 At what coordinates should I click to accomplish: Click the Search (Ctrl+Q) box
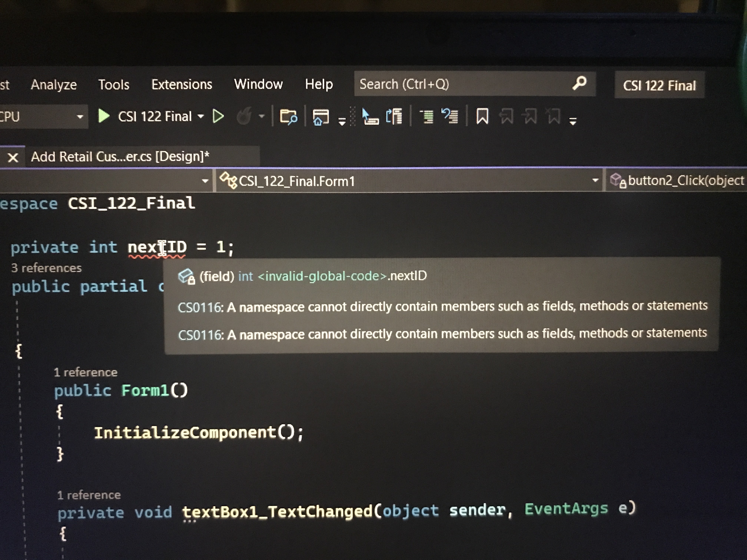tap(474, 84)
